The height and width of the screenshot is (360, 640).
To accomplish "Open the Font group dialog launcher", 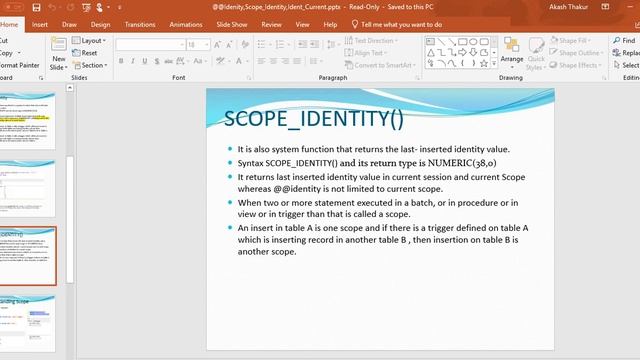I will click(x=249, y=78).
